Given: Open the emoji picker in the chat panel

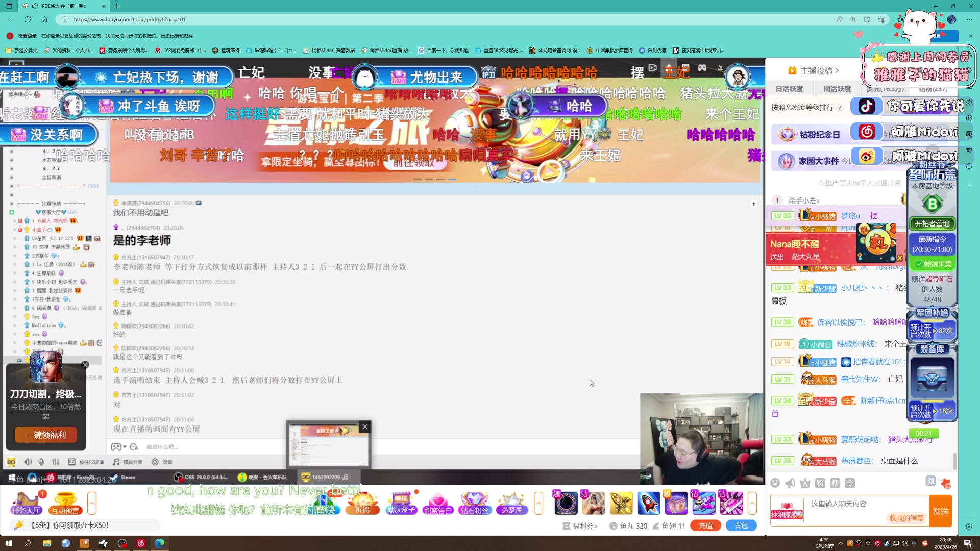Looking at the screenshot, I should (775, 484).
